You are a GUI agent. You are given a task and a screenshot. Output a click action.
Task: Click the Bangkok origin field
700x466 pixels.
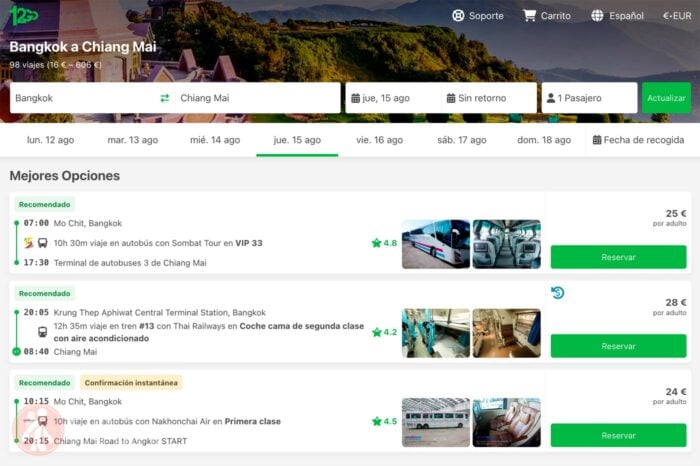(x=83, y=98)
